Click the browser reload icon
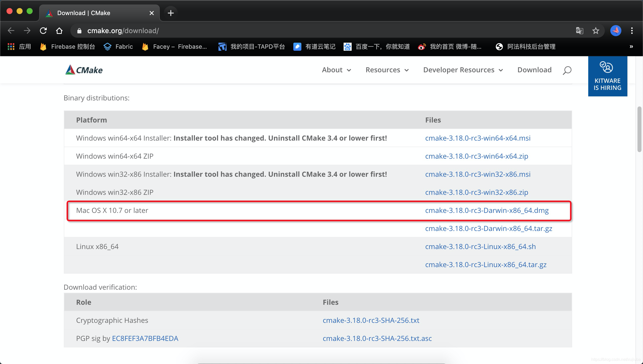The image size is (643, 364). pyautogui.click(x=43, y=31)
